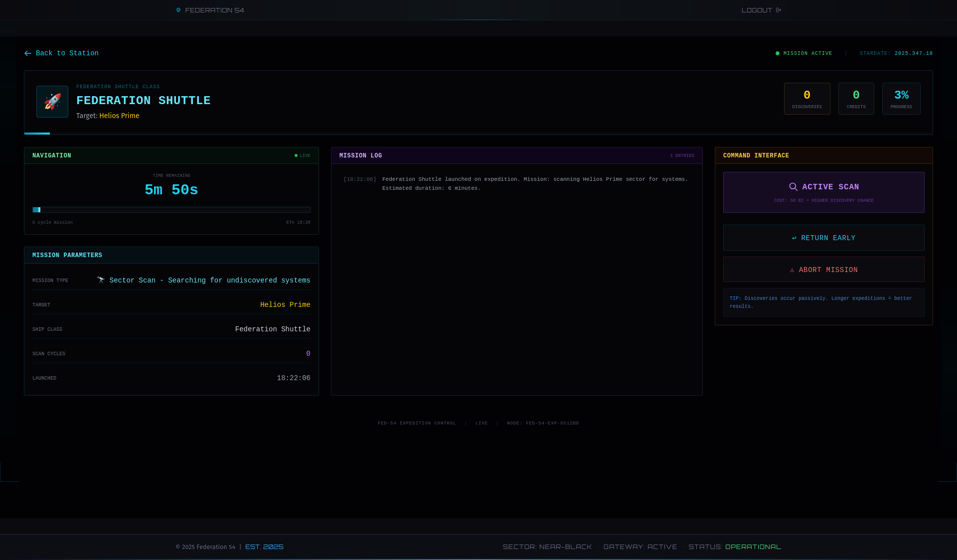Click the location pin beside FEDERATION 54
The height and width of the screenshot is (560, 957).
point(178,9)
